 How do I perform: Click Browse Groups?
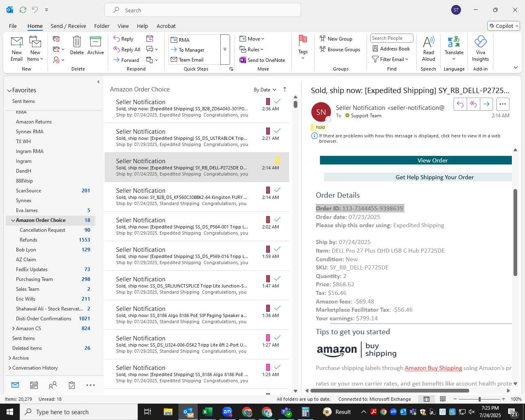[340, 50]
